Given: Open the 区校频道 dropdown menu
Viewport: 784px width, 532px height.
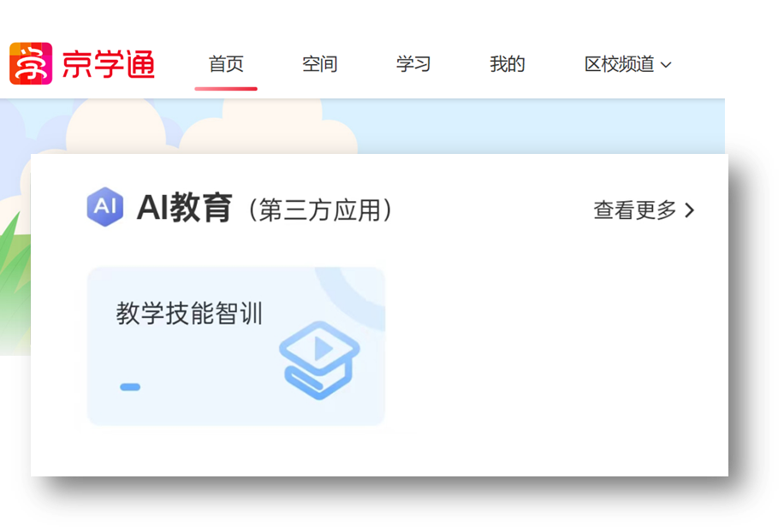Looking at the screenshot, I should (x=627, y=64).
